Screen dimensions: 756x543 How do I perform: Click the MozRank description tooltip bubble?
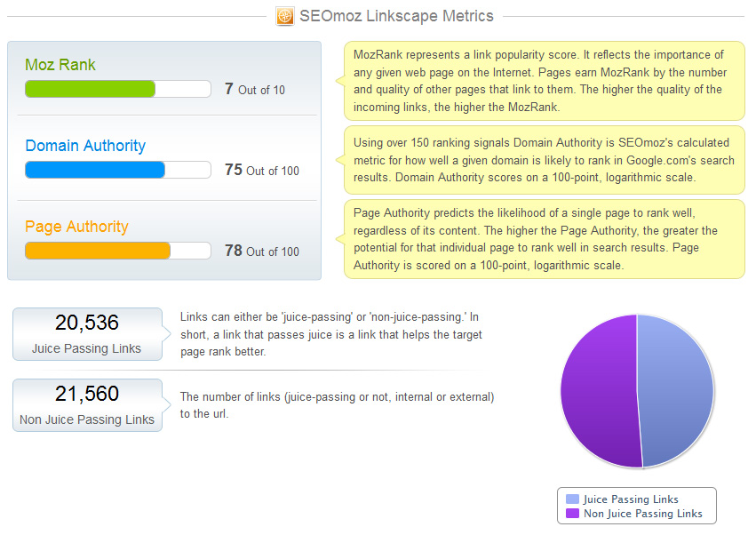[545, 81]
